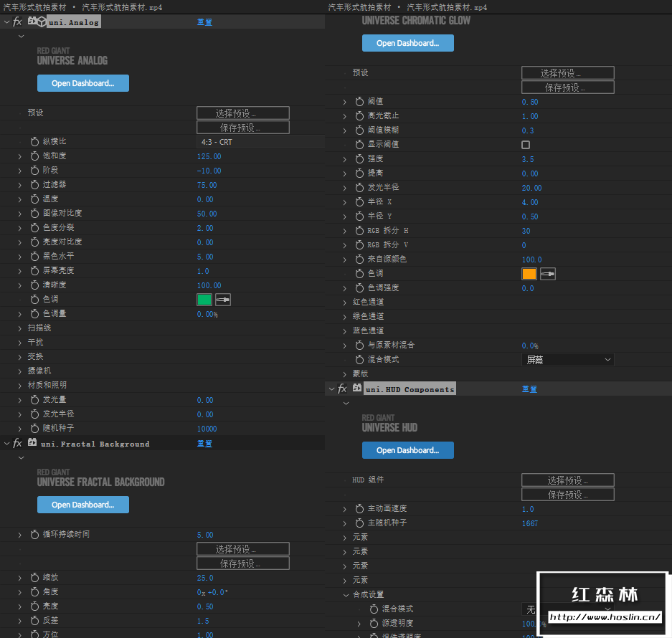Enable keyframe stopwatch for 阶段
Image resolution: width=672 pixels, height=638 pixels.
34,170
